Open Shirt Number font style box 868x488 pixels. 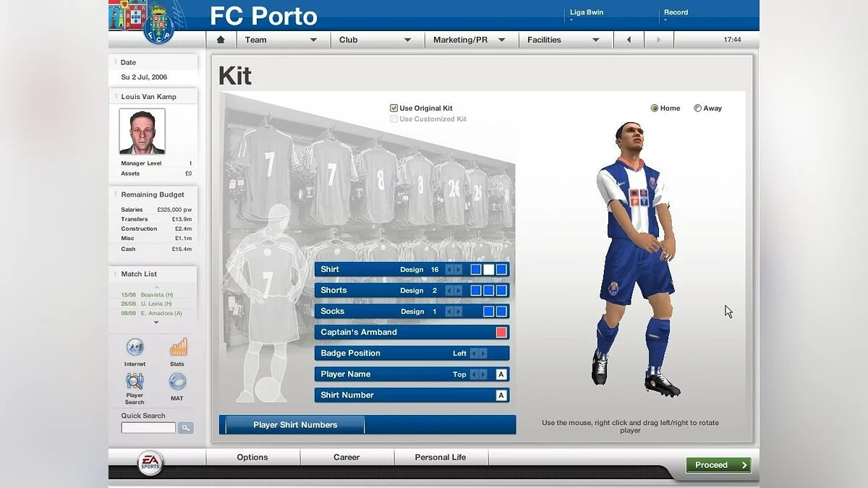pyautogui.click(x=501, y=395)
